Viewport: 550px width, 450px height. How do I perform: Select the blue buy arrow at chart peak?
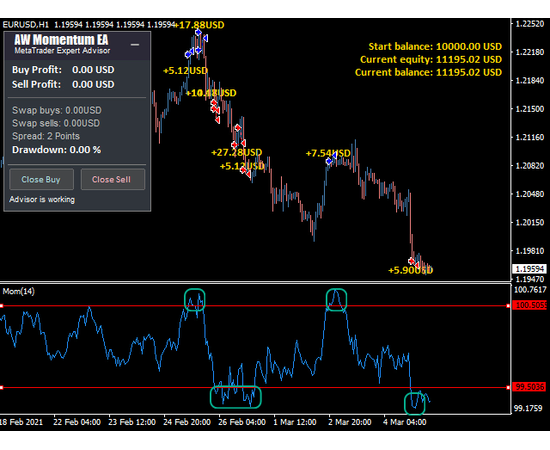click(199, 33)
